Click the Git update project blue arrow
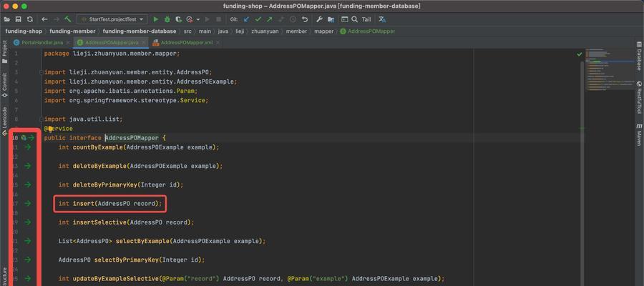644x286 pixels. [246, 19]
